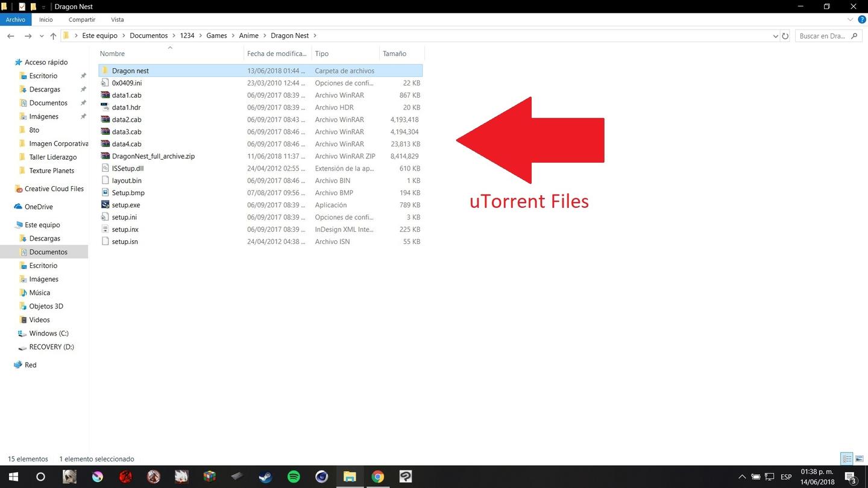This screenshot has width=868, height=488.
Task: Select the ISSetup.dll file
Action: point(128,168)
